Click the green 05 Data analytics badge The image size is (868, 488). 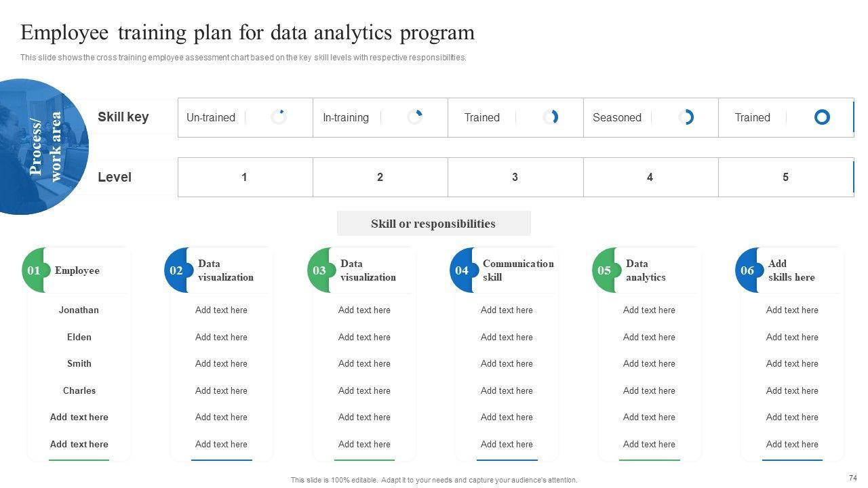604,270
